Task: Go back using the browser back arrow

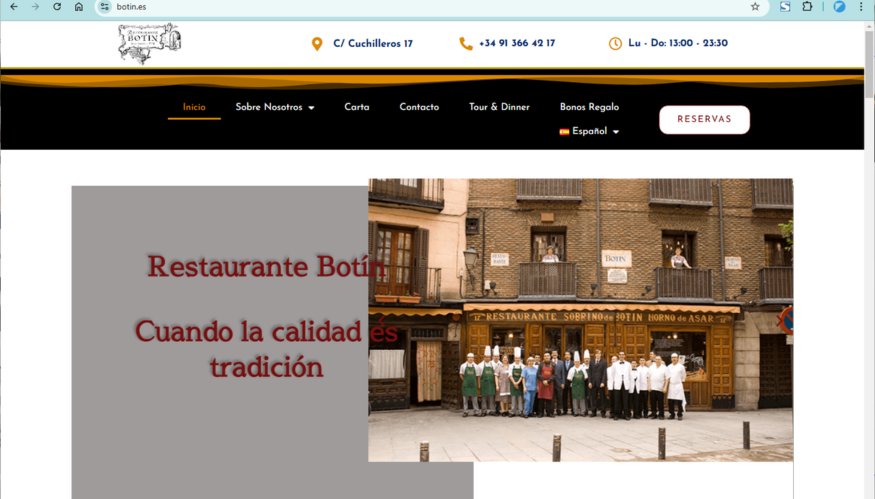Action: pos(14,7)
